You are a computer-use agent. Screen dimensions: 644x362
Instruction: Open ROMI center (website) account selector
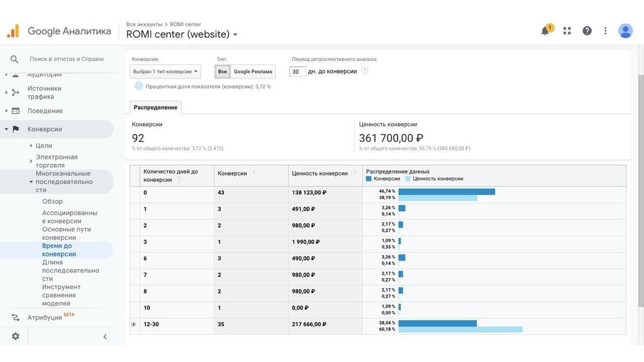click(182, 34)
